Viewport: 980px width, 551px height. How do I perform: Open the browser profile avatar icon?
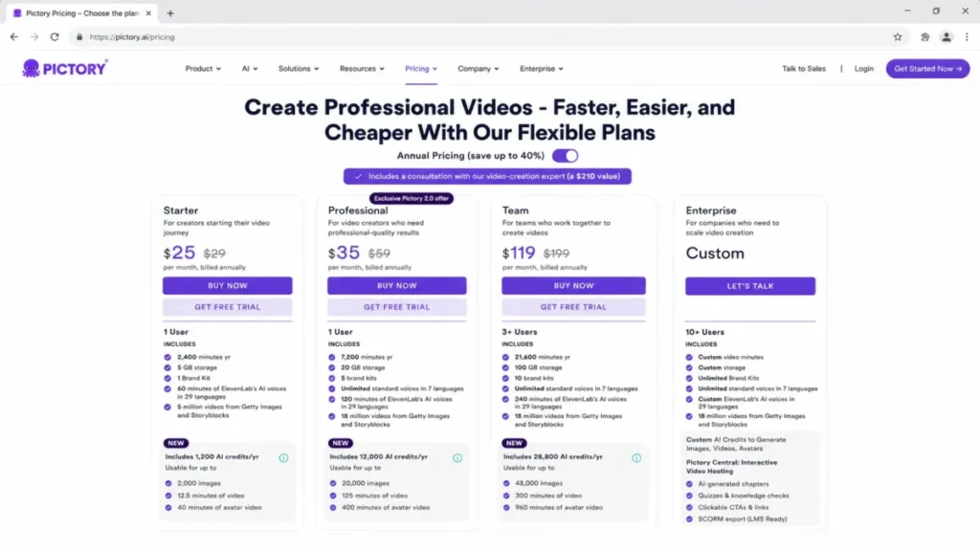tap(947, 37)
